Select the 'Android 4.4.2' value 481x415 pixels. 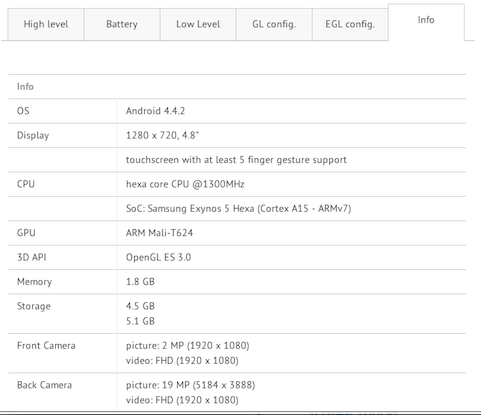[155, 111]
